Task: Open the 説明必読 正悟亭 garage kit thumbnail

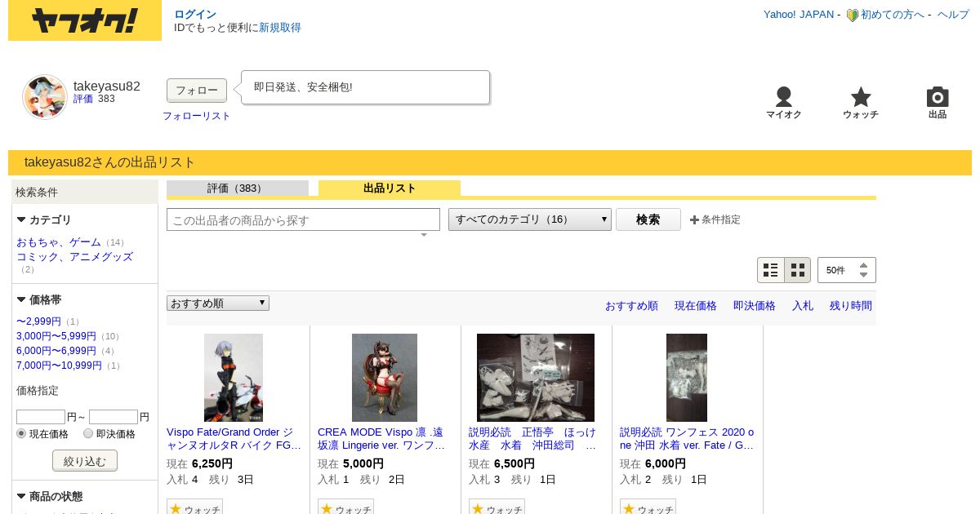Action: tap(536, 378)
